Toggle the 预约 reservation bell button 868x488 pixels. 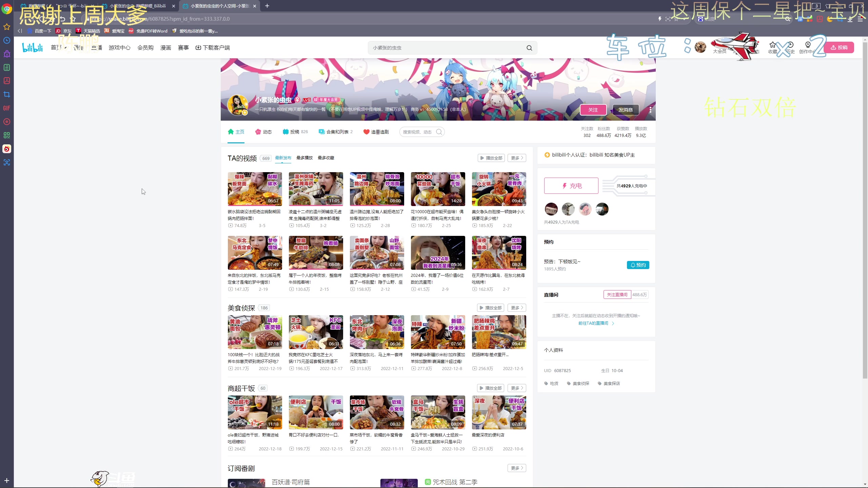pos(638,265)
